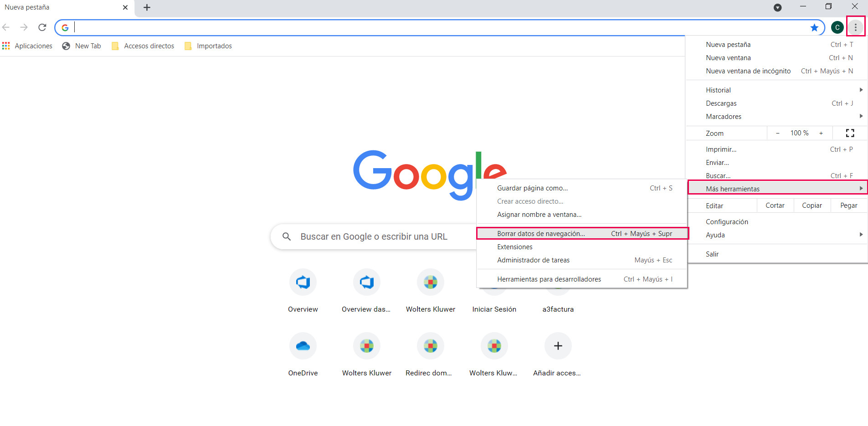
Task: Click the 100 % zoom value
Action: pos(799,133)
